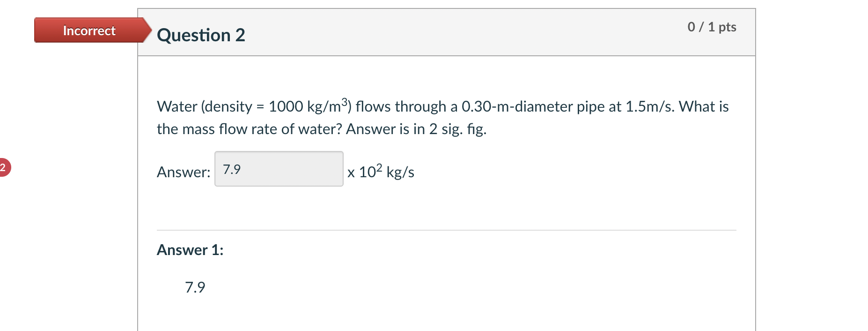Click the border of the answer text field
Viewport: 868px width, 331px height.
[279, 151]
